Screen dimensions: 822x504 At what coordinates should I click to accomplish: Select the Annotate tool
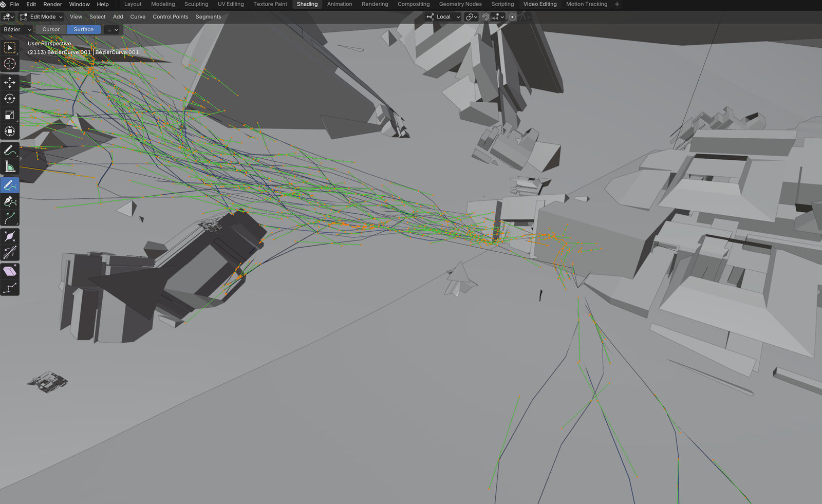click(10, 150)
